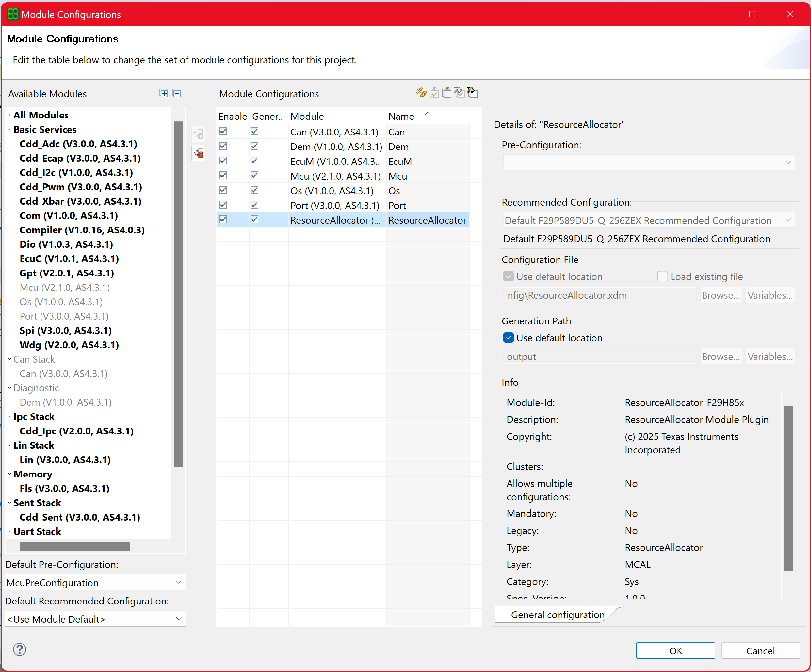Screen dimensions: 811x672
Task: Click the red-arrow remove module configuration icon
Action: 199,154
